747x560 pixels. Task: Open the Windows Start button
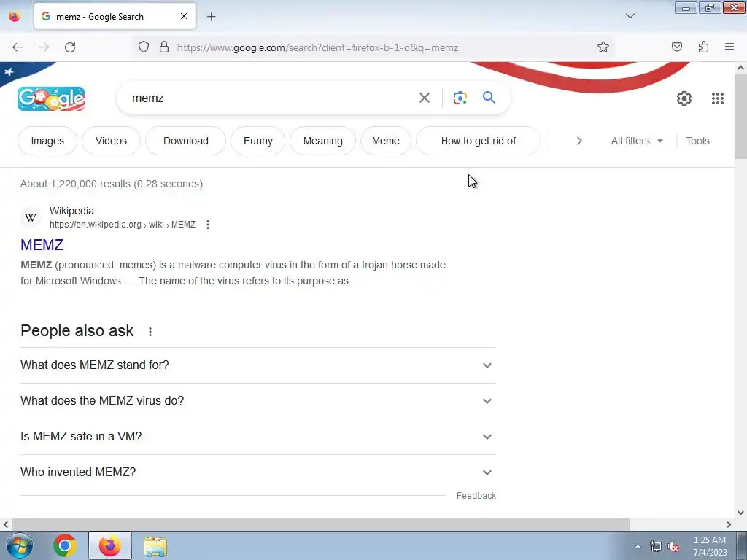point(20,545)
